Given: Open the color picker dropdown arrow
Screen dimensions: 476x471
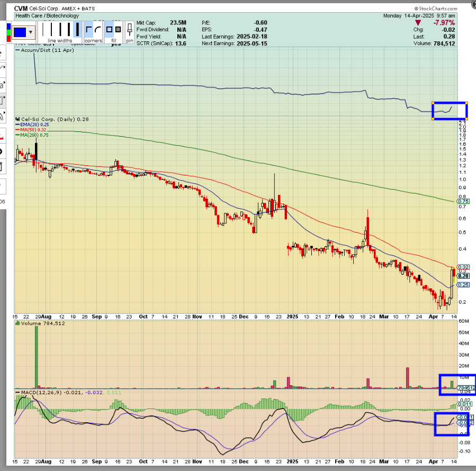Looking at the screenshot, I should tap(31, 32).
